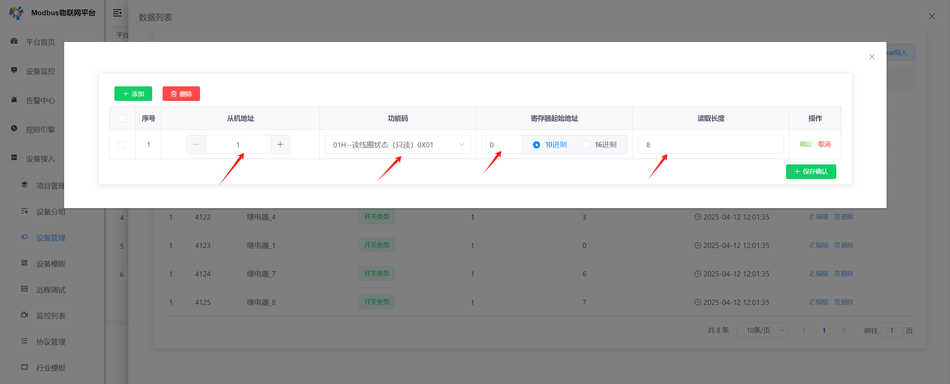950x384 pixels.
Task: Click 删除 for the 继电器_8 row
Action: (x=844, y=302)
